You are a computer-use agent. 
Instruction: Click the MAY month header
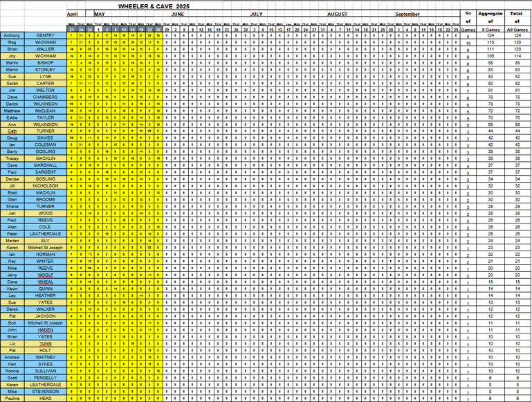(100, 14)
